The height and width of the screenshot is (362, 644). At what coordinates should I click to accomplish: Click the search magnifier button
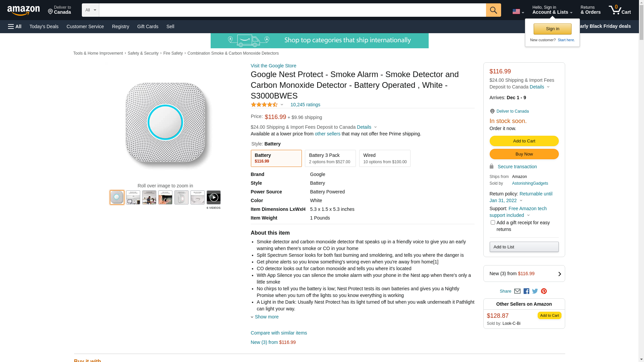(x=493, y=10)
